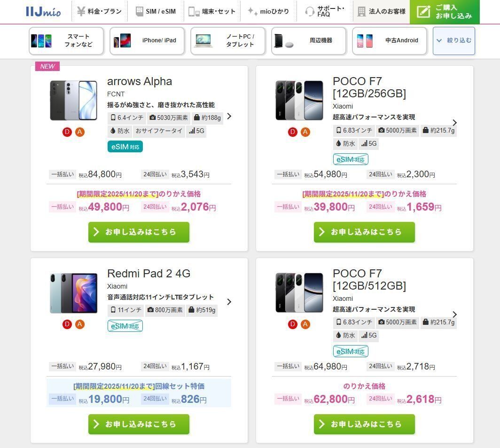This screenshot has width=500, height=448.
Task: Click the ご購入お申し込み button
Action: [x=444, y=12]
